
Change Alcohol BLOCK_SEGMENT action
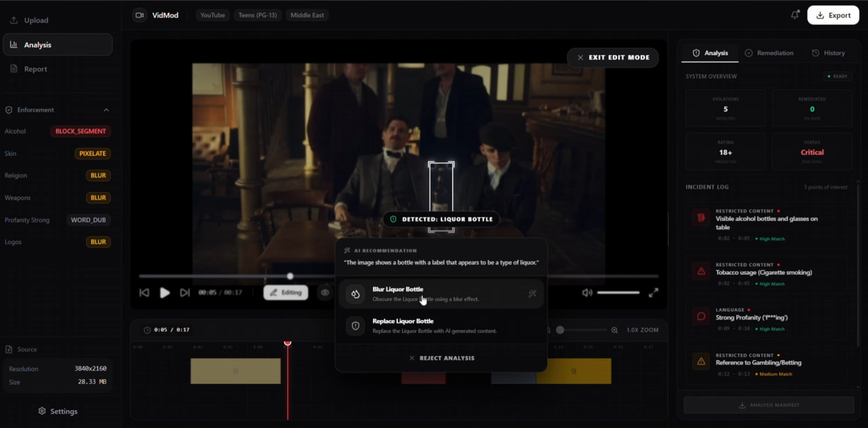tap(81, 132)
